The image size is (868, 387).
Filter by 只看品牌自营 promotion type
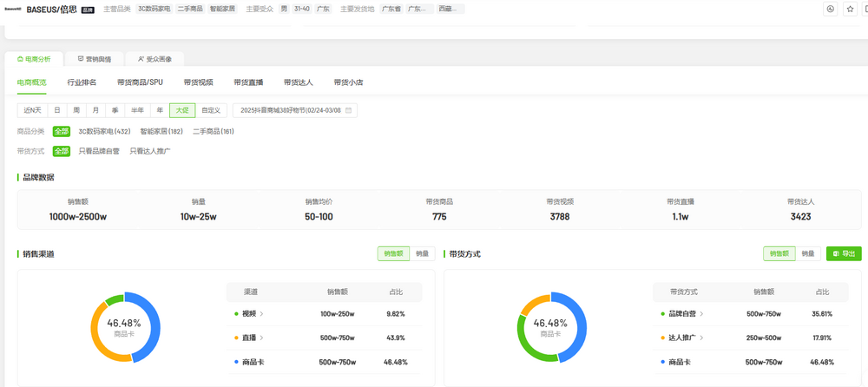pos(99,151)
